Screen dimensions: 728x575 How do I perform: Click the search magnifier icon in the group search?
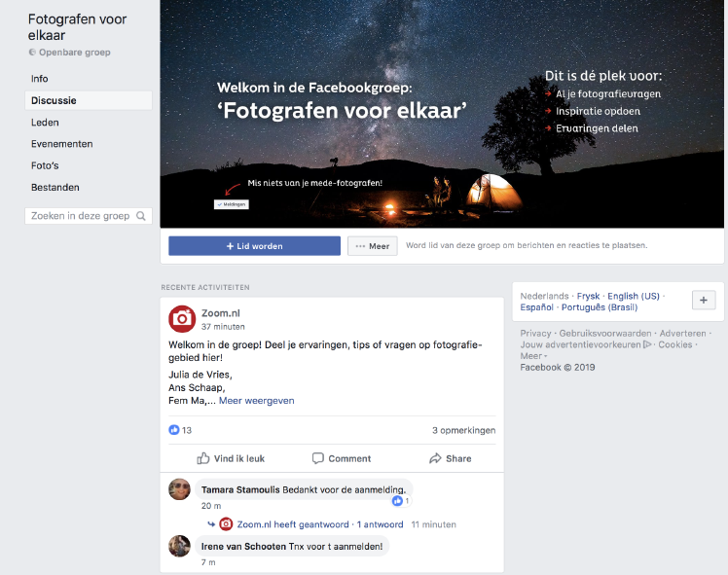[x=141, y=216]
